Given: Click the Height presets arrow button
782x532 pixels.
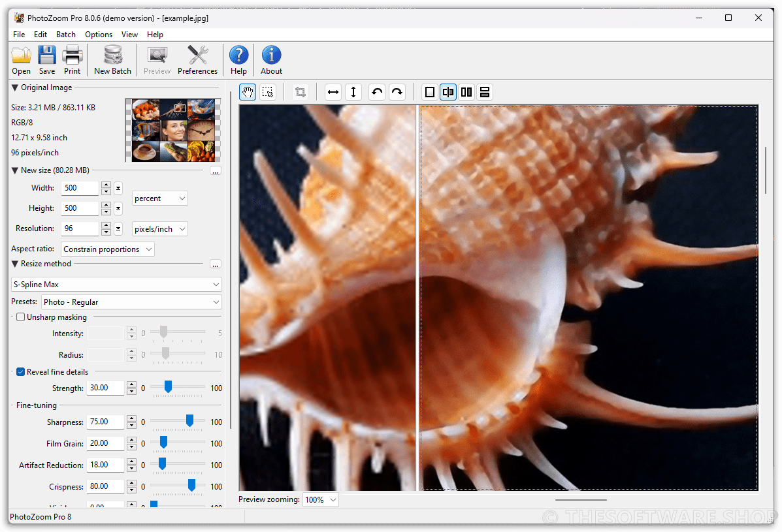Looking at the screenshot, I should [x=118, y=208].
